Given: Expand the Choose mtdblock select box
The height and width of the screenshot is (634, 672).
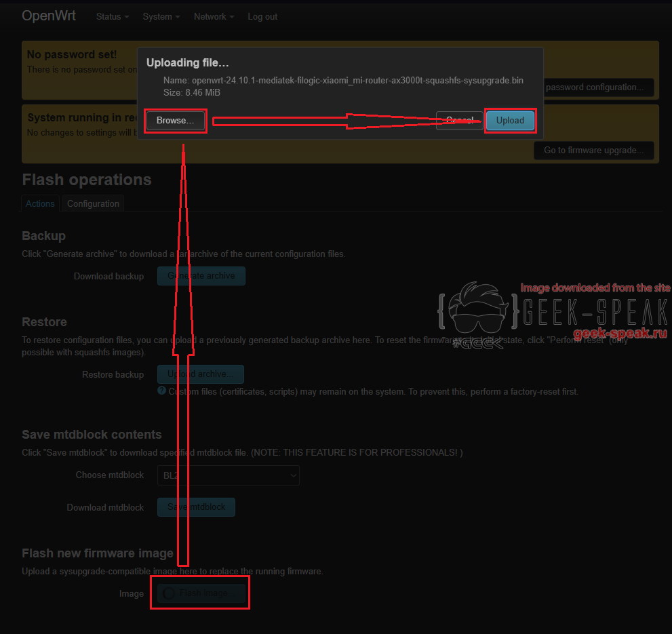Looking at the screenshot, I should click(228, 475).
